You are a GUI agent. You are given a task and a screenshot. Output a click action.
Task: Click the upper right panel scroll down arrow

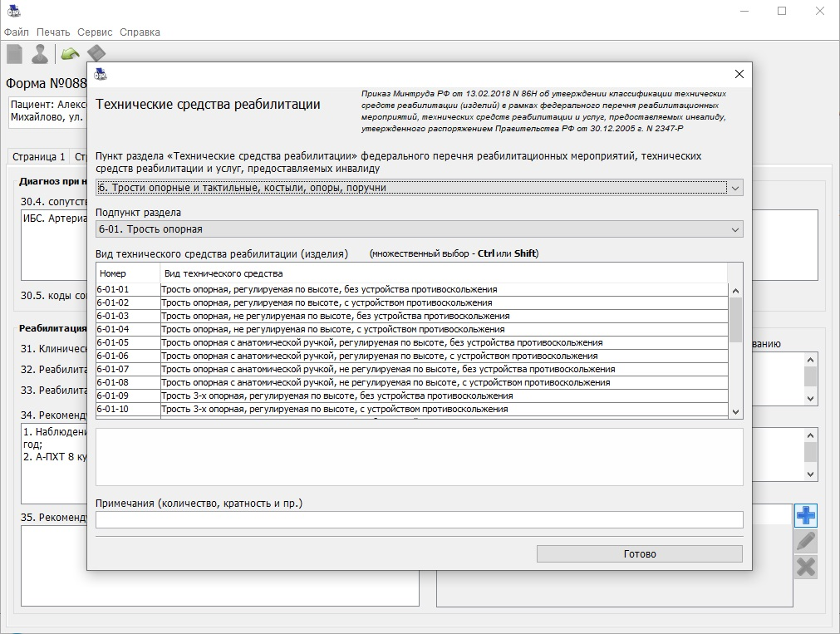pyautogui.click(x=811, y=398)
